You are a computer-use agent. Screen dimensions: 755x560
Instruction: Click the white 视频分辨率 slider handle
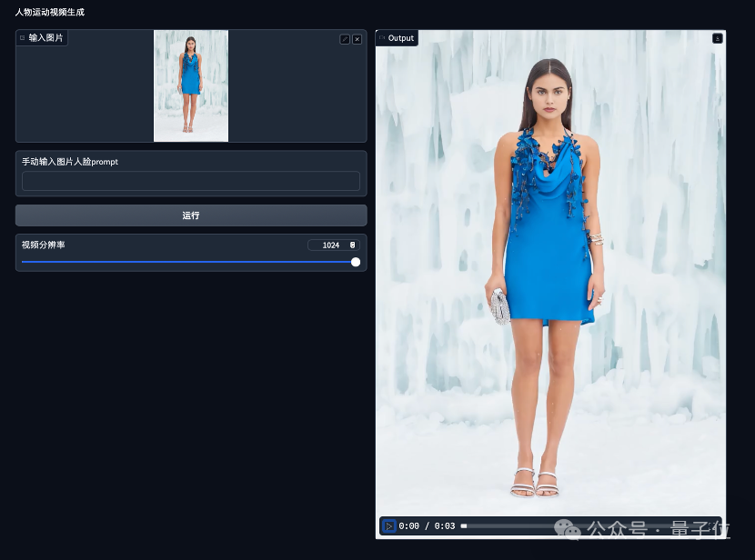coord(356,262)
